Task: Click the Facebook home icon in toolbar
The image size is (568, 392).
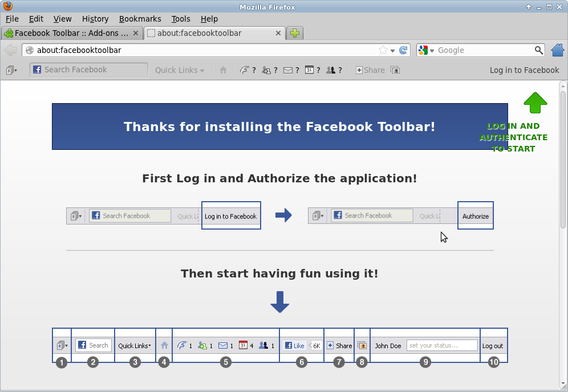Action: [223, 70]
